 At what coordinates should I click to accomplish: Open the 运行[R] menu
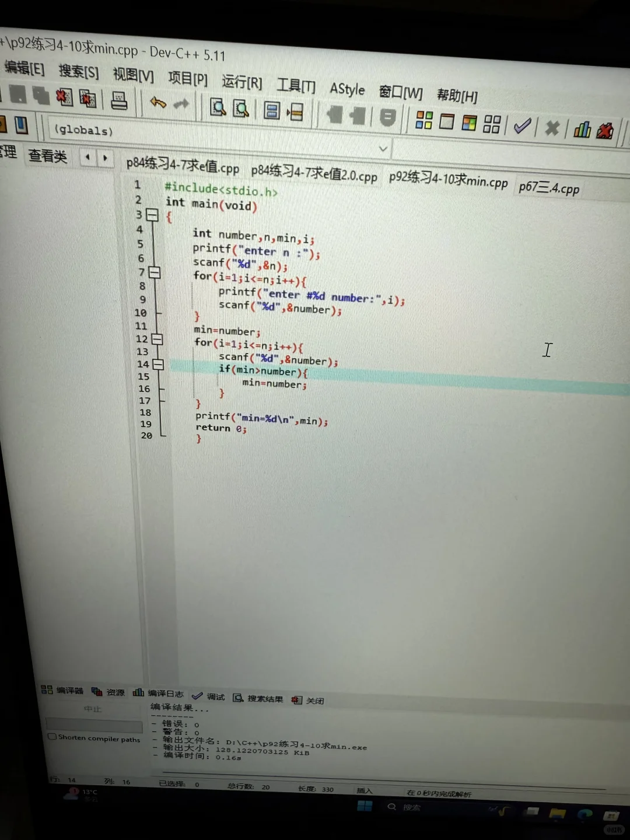click(x=242, y=82)
